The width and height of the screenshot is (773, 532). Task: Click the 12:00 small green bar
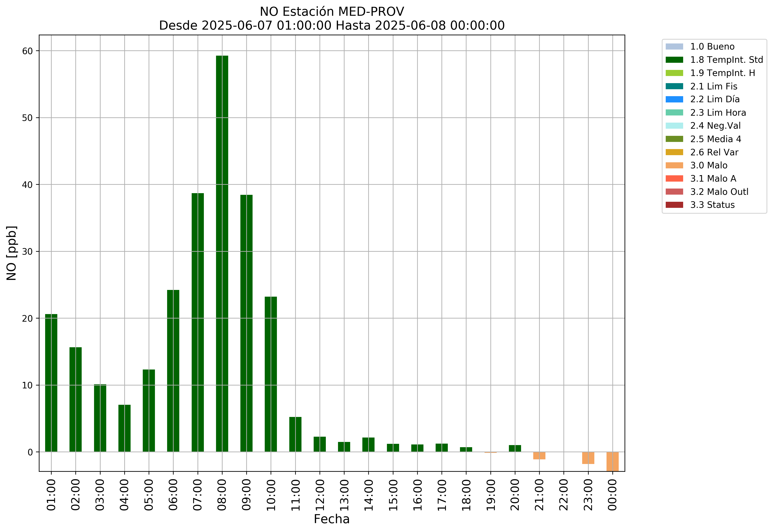click(320, 444)
